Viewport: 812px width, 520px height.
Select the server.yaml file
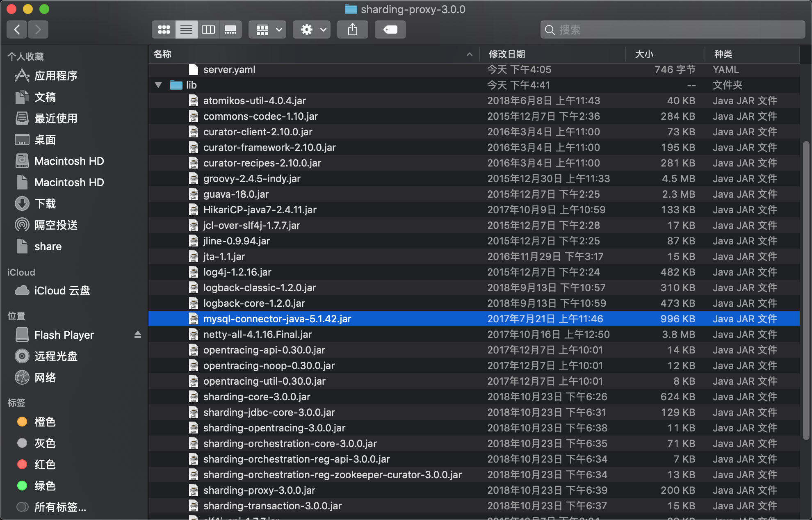tap(229, 69)
